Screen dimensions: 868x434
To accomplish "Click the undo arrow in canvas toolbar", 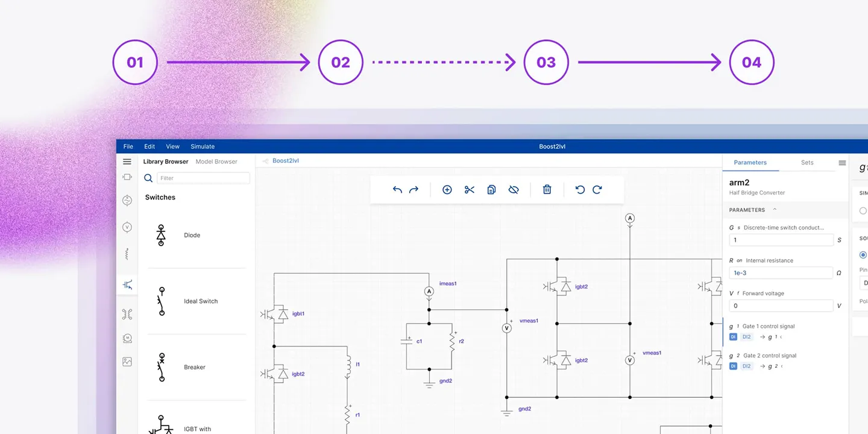I will 397,189.
